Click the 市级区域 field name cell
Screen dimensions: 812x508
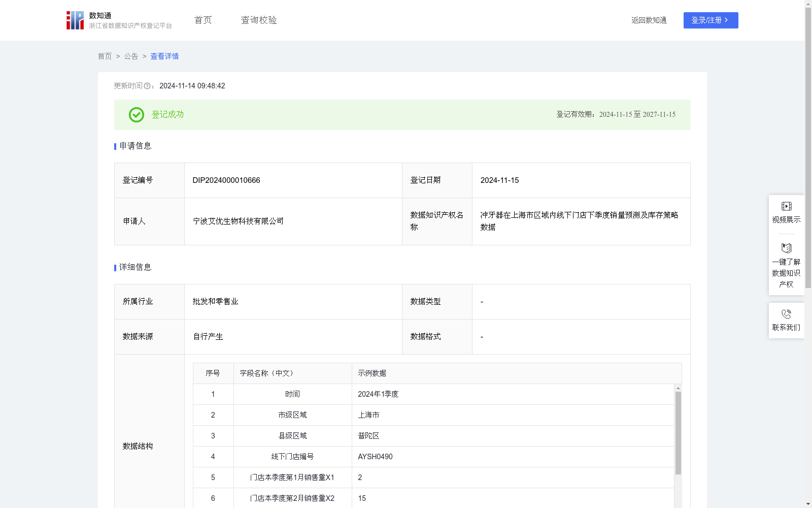292,415
